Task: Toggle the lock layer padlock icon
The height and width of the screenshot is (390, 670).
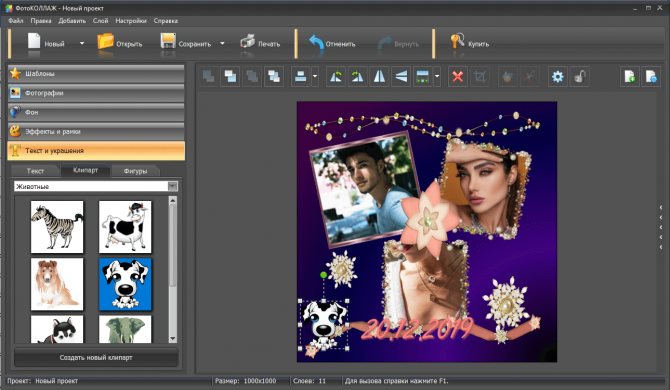Action: [x=580, y=76]
